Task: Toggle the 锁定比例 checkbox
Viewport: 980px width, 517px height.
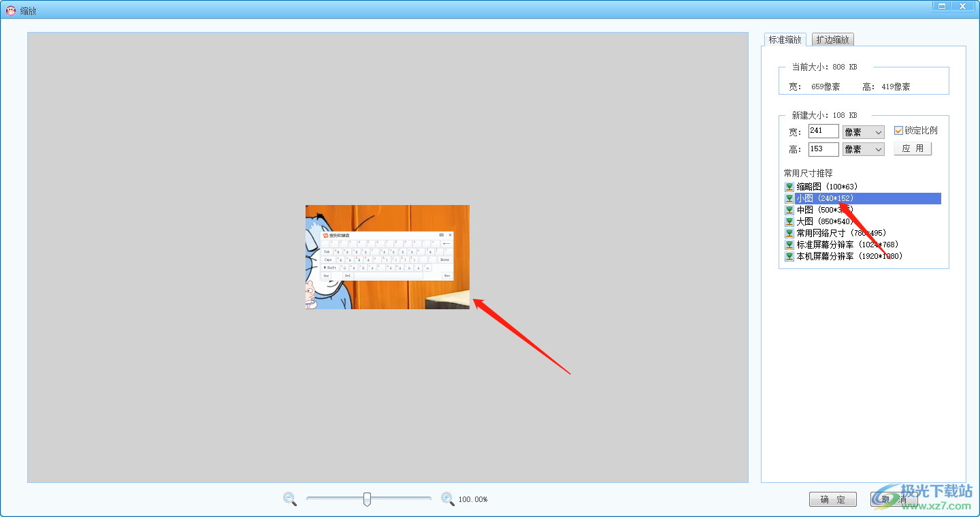Action: coord(898,131)
